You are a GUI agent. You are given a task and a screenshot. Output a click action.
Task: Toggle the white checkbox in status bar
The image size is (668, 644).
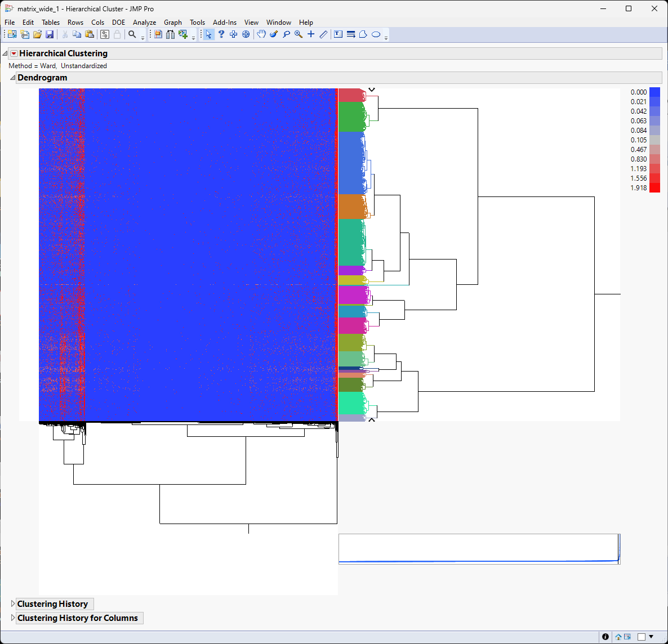point(642,637)
